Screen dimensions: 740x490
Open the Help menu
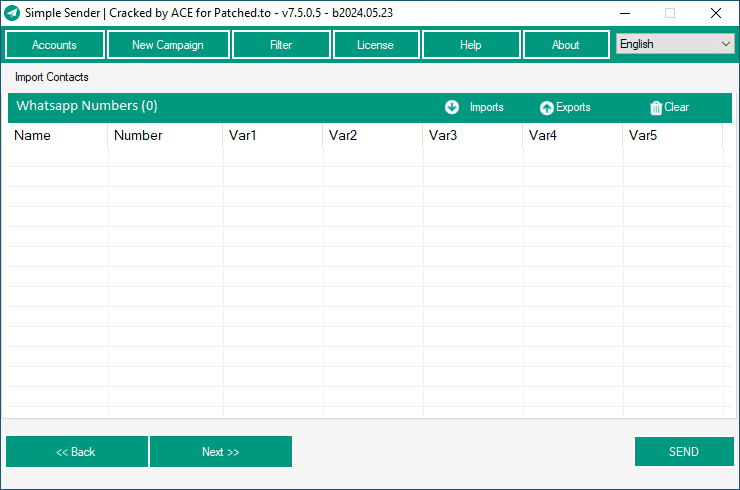pos(471,45)
